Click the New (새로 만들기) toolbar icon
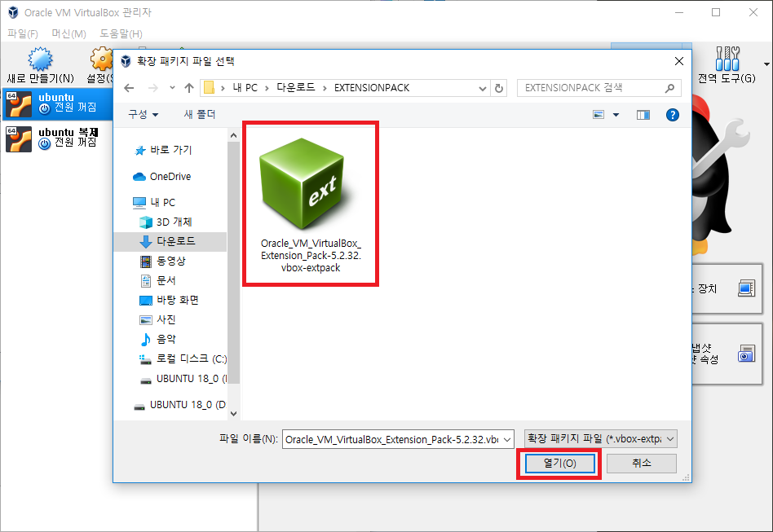 (41, 59)
